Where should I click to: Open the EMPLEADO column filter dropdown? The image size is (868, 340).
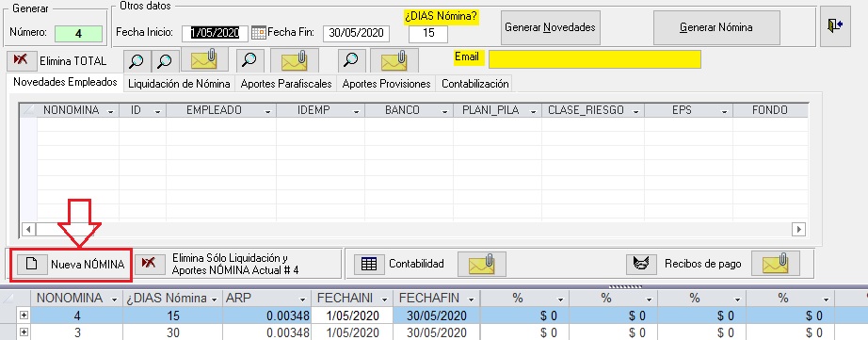(268, 111)
